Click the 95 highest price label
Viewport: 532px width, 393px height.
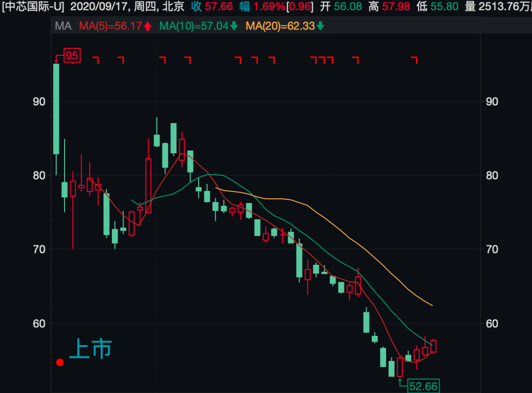coord(72,55)
